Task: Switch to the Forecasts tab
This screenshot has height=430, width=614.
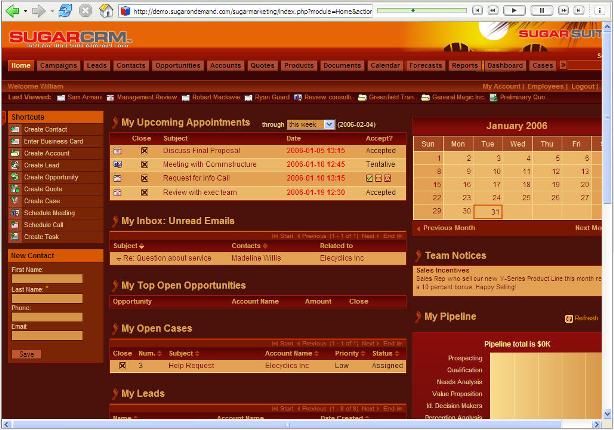Action: [425, 66]
